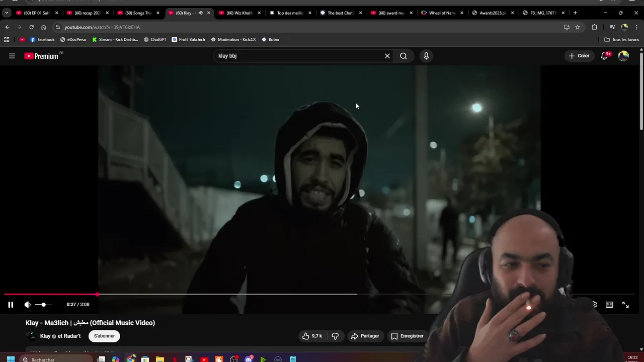
Task: Click the Créer button
Action: click(x=579, y=56)
